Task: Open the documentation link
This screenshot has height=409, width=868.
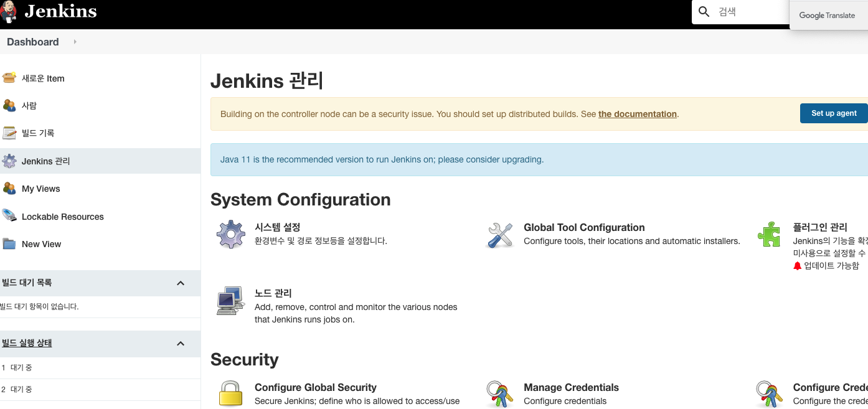Action: coord(638,114)
